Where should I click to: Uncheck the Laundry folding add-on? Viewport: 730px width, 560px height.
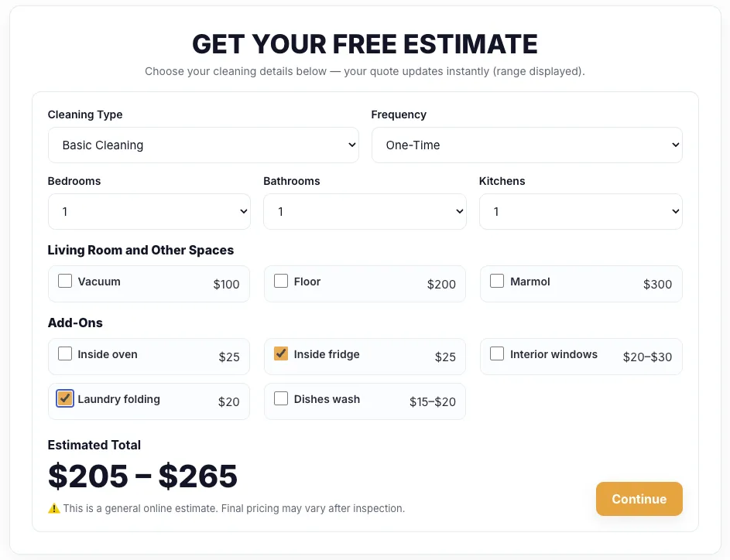[65, 398]
